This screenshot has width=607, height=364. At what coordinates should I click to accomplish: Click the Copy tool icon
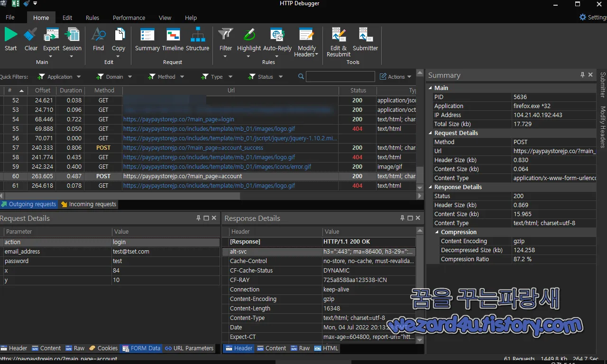(119, 35)
